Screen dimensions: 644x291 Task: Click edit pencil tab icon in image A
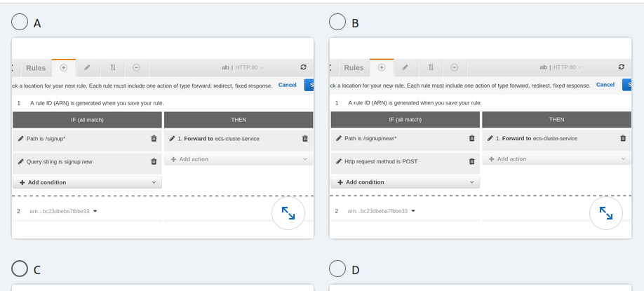(87, 68)
